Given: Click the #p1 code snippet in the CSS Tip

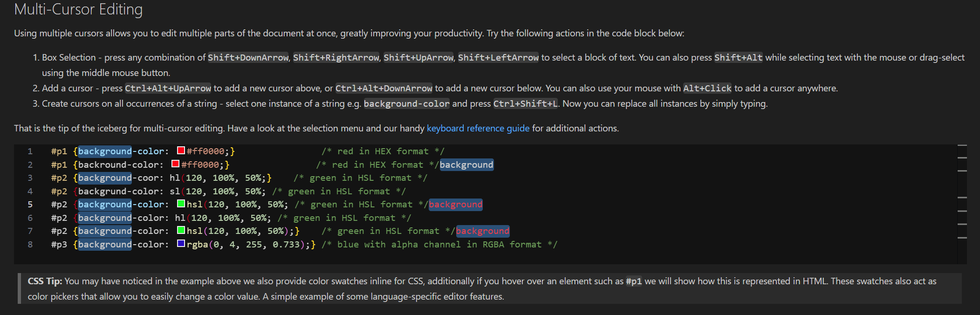Looking at the screenshot, I should 634,281.
